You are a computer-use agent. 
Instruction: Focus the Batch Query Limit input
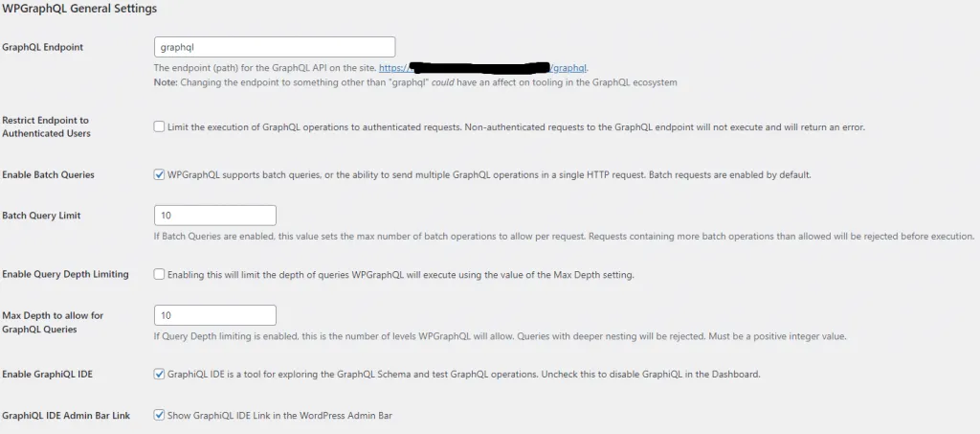215,216
